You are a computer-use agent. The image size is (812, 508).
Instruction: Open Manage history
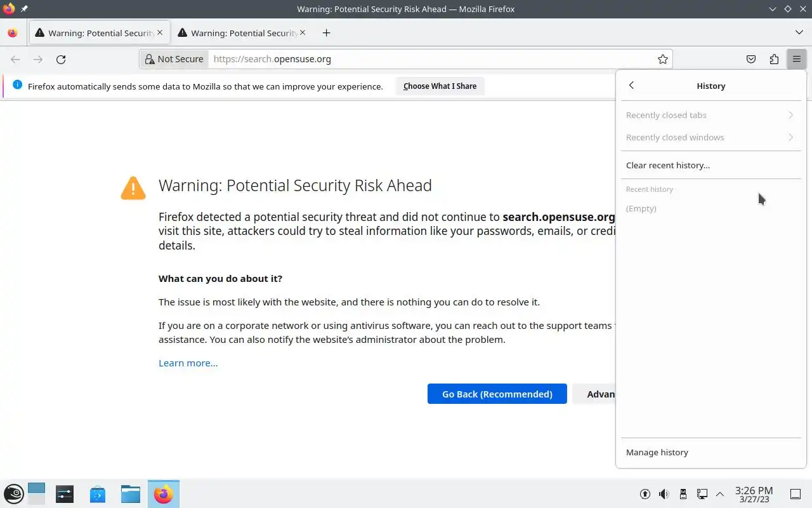(710, 452)
